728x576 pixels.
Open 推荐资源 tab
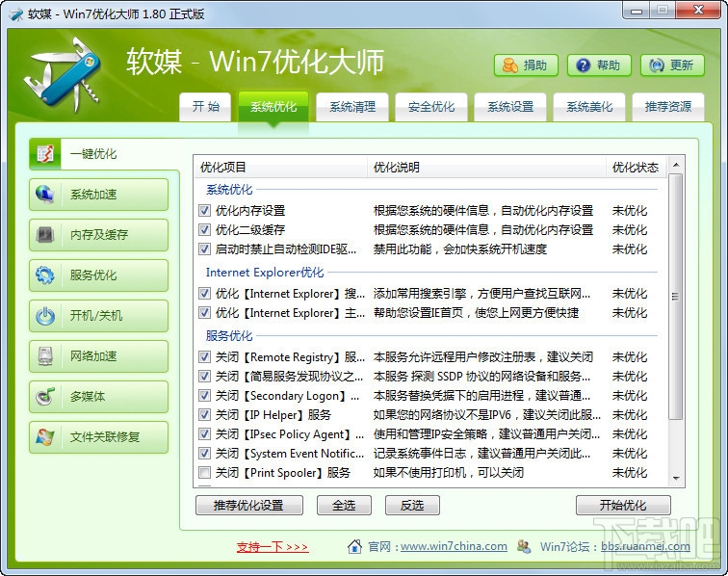click(668, 107)
